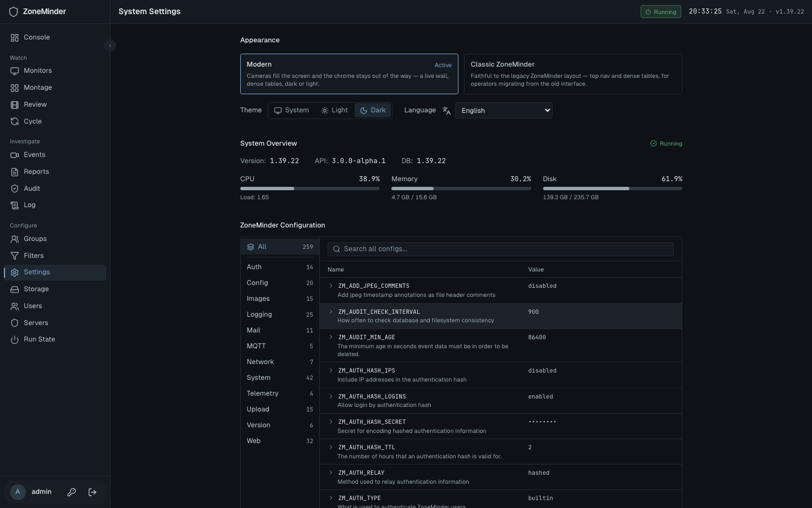Click the Filters funnel icon
This screenshot has height=508, width=812.
click(15, 256)
